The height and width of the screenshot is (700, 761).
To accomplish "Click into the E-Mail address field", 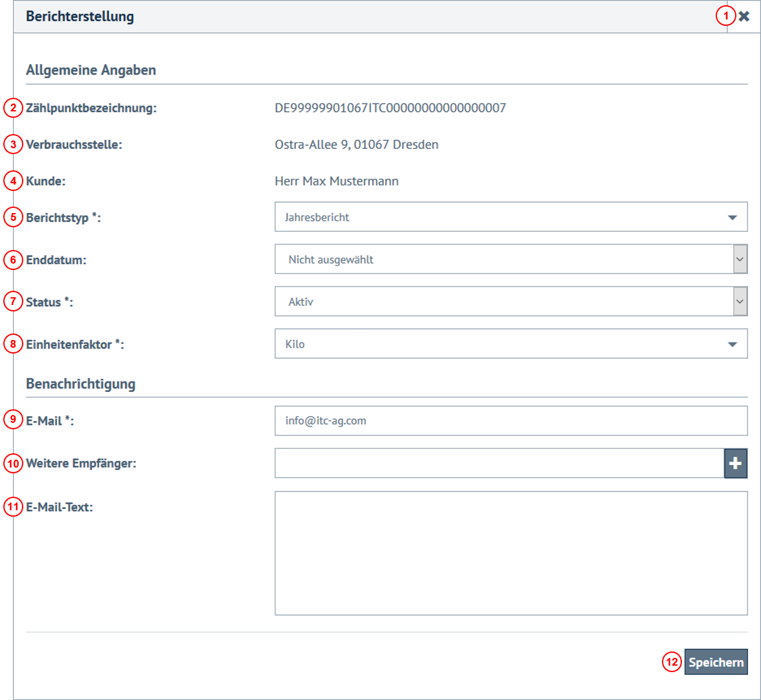I will pyautogui.click(x=510, y=421).
